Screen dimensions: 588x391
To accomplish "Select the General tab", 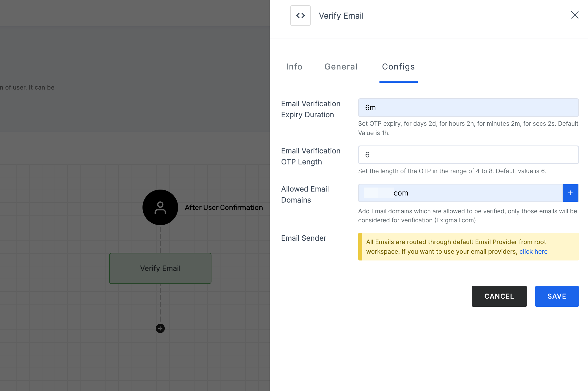I will [340, 66].
